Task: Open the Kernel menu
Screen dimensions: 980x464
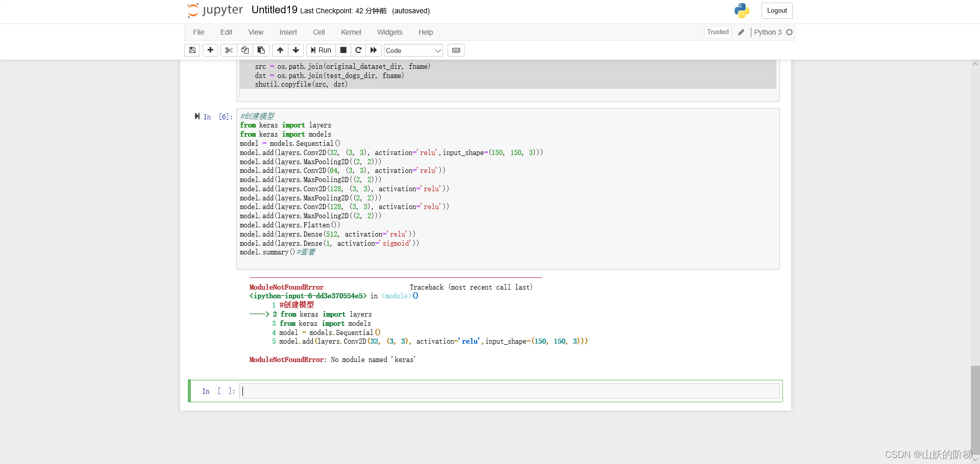Action: (351, 32)
